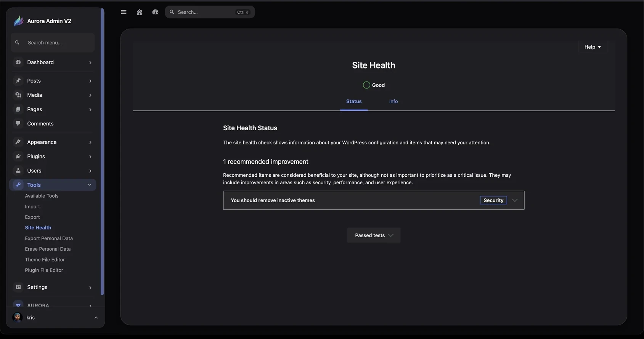Open Import under Tools
Viewport: 644px width, 339px height.
(x=32, y=206)
